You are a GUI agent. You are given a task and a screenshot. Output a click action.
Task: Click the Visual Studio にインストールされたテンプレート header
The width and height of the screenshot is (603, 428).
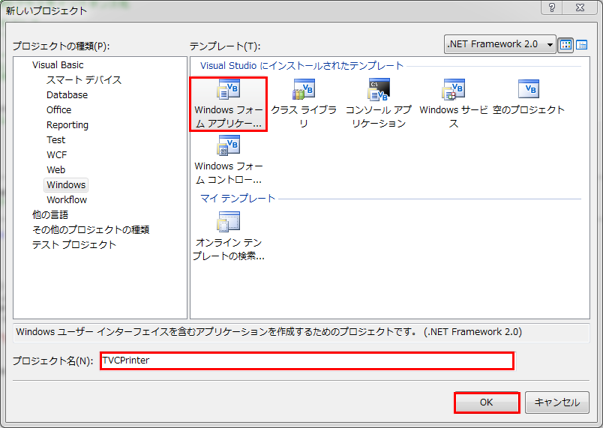coord(302,66)
